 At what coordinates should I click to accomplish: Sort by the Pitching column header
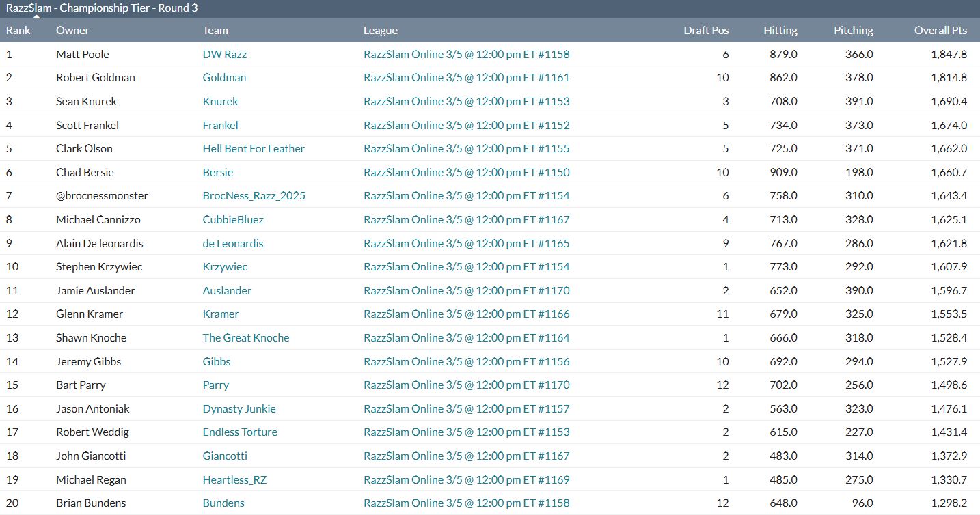(x=854, y=30)
